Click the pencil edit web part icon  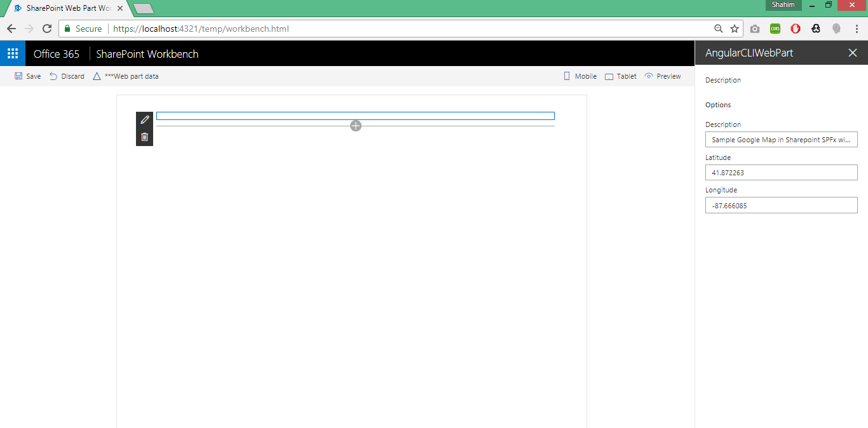point(145,119)
